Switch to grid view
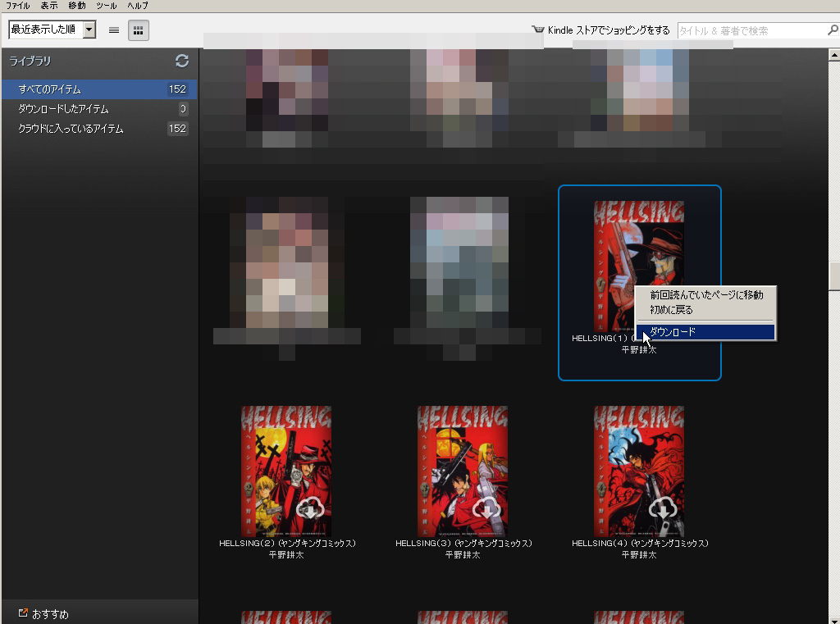 pyautogui.click(x=138, y=30)
